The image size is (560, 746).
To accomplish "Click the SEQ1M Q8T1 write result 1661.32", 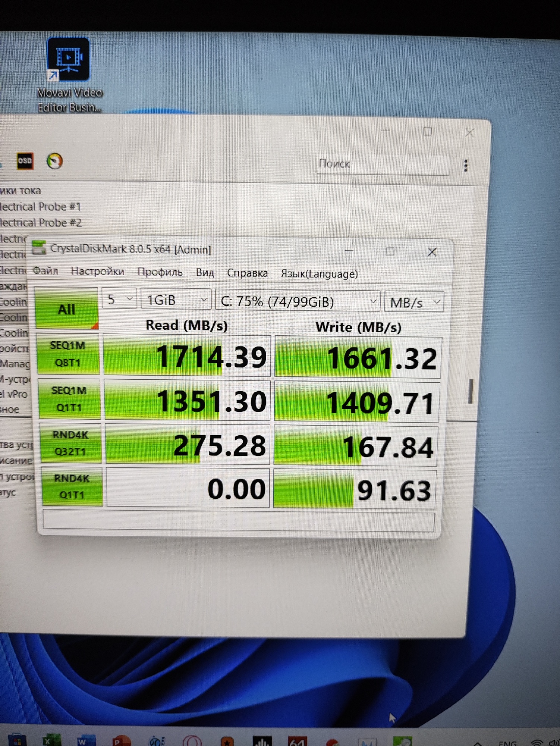I will tap(358, 358).
